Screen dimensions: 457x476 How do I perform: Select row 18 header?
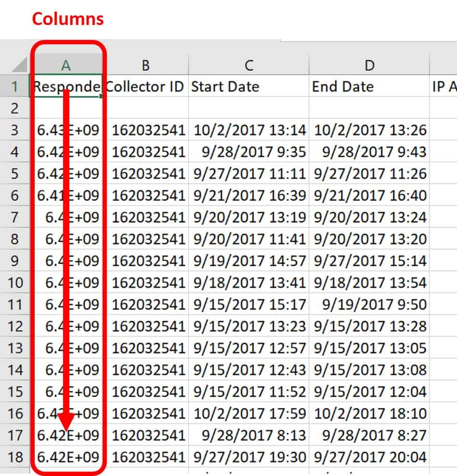tap(15, 457)
